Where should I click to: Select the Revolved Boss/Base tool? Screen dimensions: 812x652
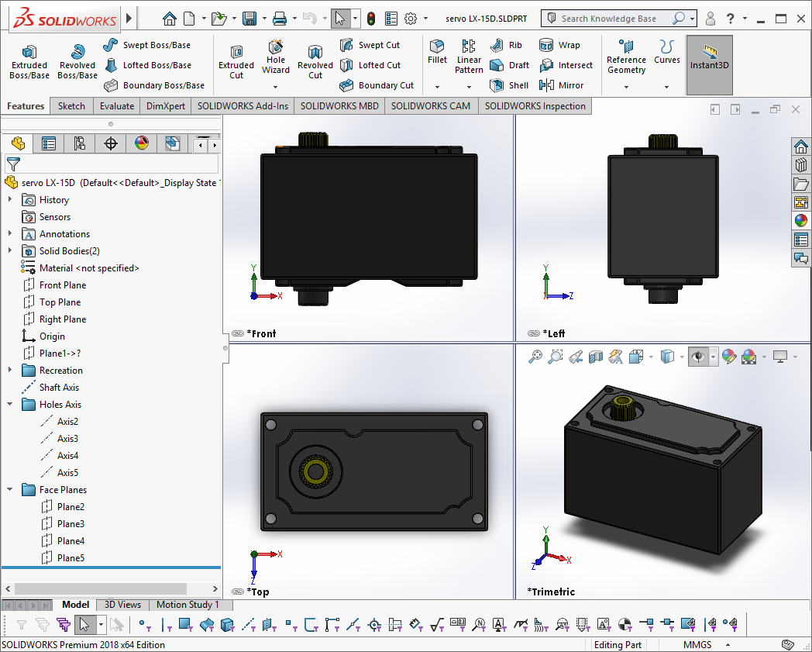[77, 62]
